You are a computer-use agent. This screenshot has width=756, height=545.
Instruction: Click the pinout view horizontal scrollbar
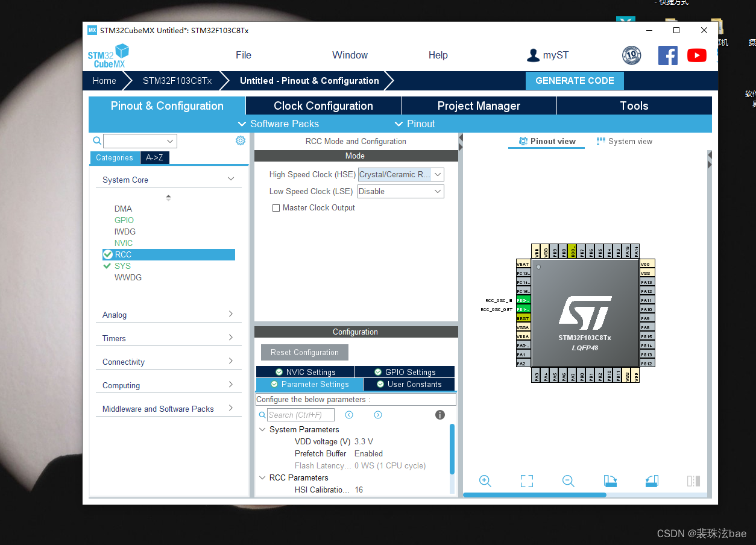(x=534, y=495)
